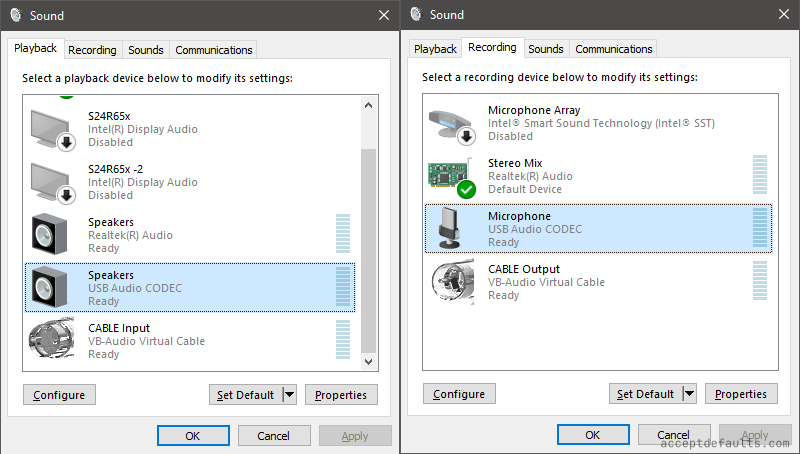Viewport: 800px width, 454px height.
Task: Click the CABLE Output device icon
Action: (x=452, y=282)
